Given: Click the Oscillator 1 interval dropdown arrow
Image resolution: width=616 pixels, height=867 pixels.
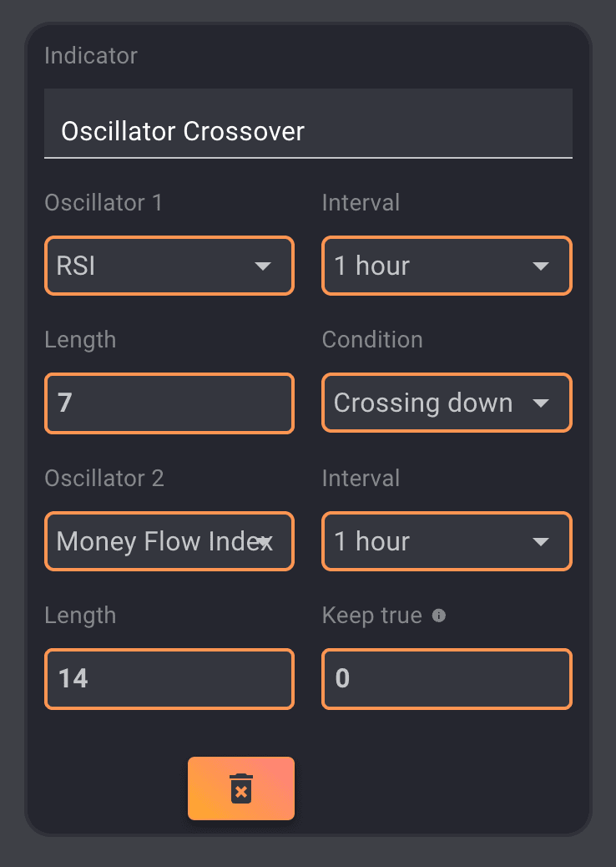Looking at the screenshot, I should pos(540,266).
